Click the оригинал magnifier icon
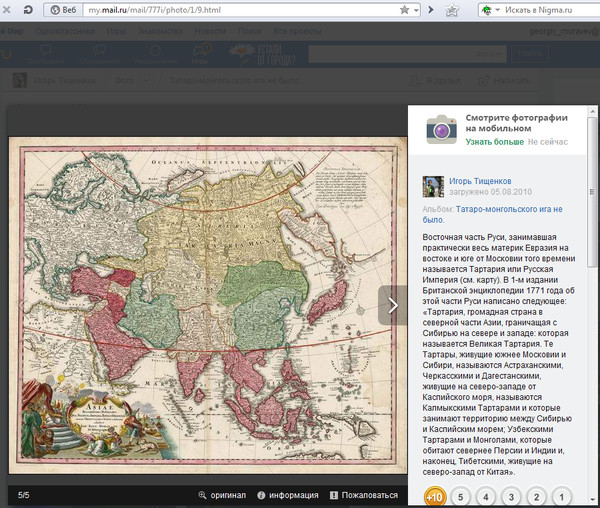600x508 pixels. (202, 495)
